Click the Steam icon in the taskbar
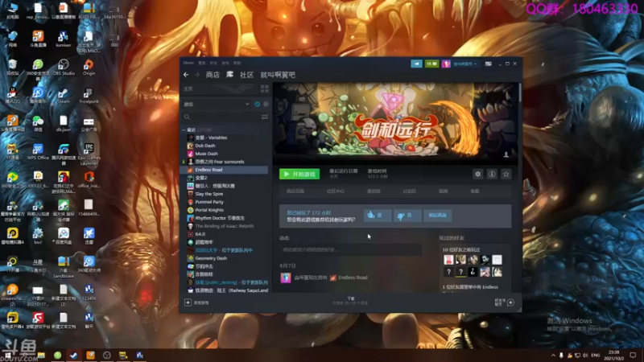 click(73, 356)
